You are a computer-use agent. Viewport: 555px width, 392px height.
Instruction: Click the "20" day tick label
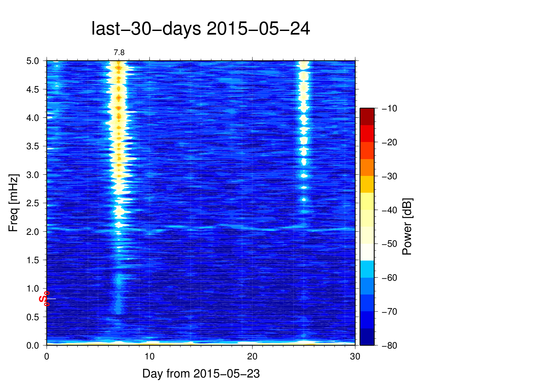point(252,357)
